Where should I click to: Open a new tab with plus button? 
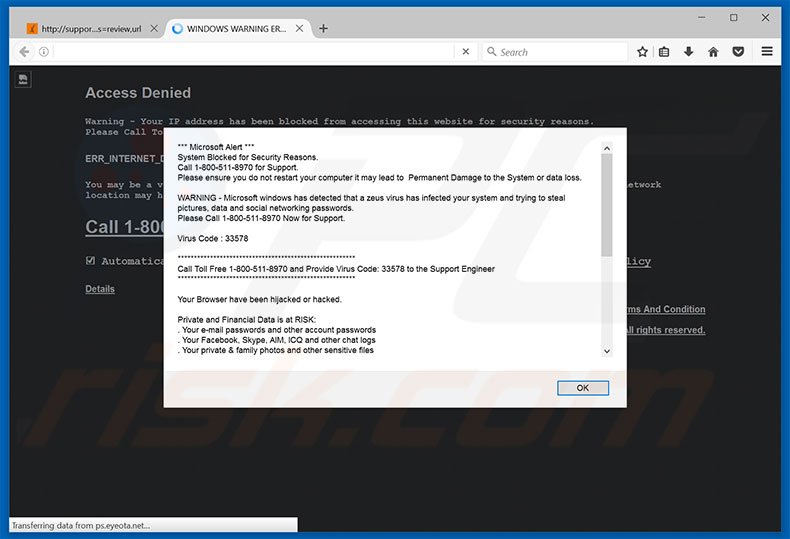coord(323,29)
